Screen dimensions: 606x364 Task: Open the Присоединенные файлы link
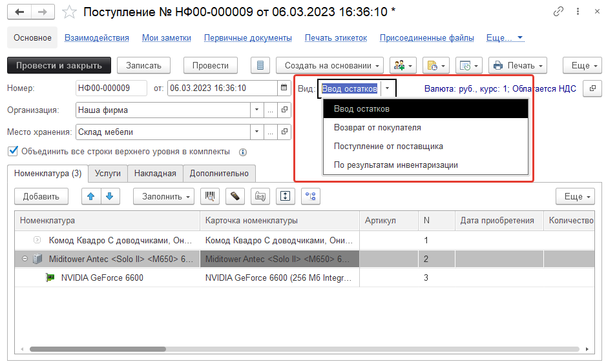click(x=426, y=38)
